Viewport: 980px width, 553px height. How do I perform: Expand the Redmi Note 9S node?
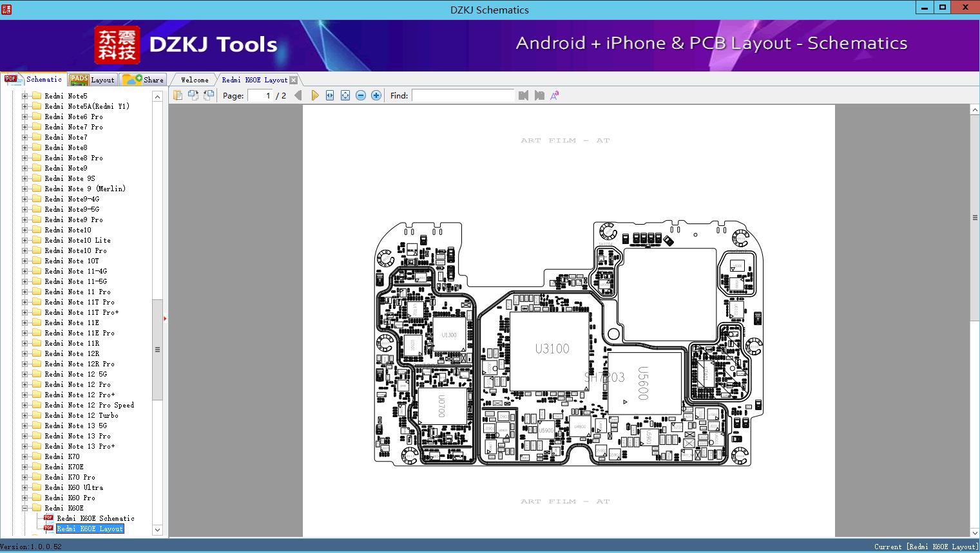click(24, 178)
